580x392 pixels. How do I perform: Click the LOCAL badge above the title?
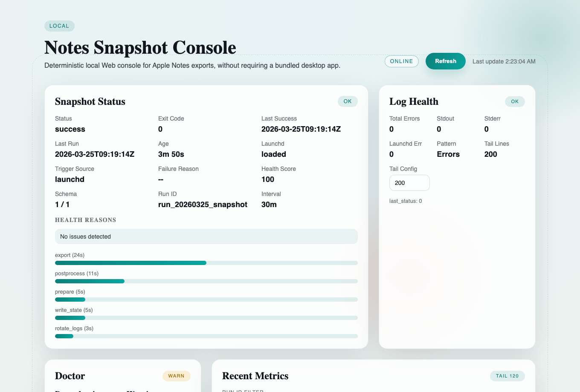59,26
